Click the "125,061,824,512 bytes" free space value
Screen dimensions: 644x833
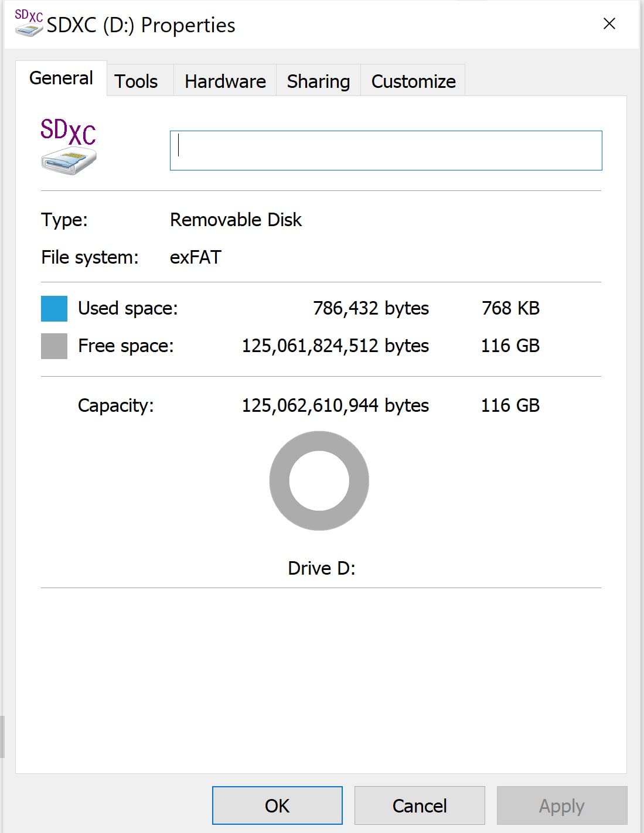pos(335,346)
